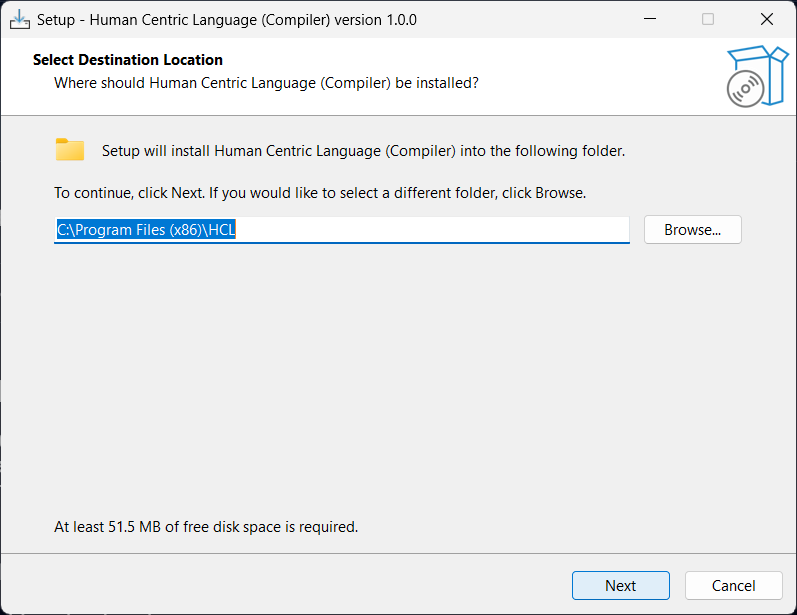Screen dimensions: 797x615
Task: Minimize the Setup window
Action: (x=649, y=19)
